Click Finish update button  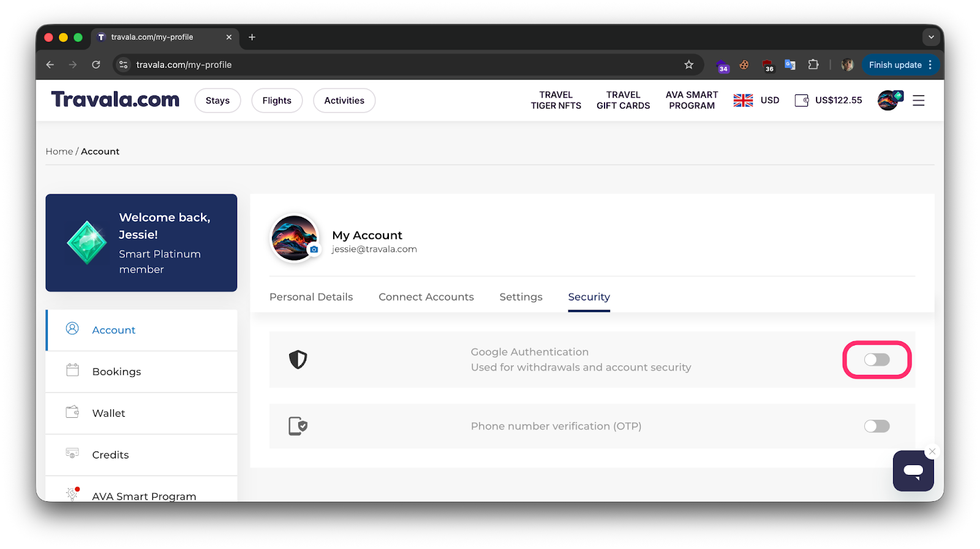900,64
